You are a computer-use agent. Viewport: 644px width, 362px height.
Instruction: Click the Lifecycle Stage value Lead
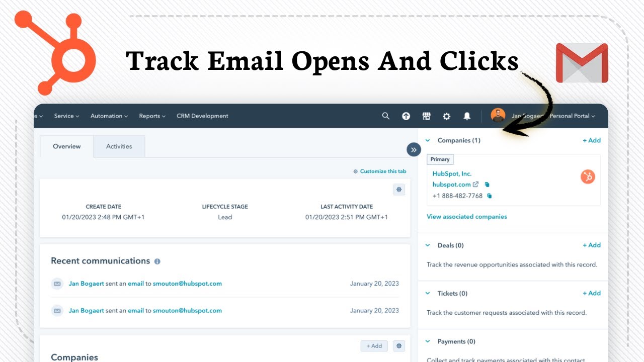(225, 217)
